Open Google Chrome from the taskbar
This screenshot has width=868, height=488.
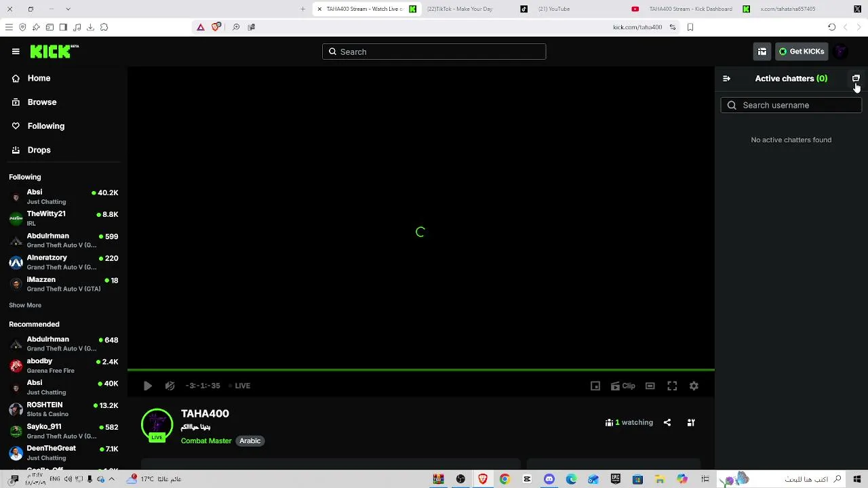click(505, 479)
